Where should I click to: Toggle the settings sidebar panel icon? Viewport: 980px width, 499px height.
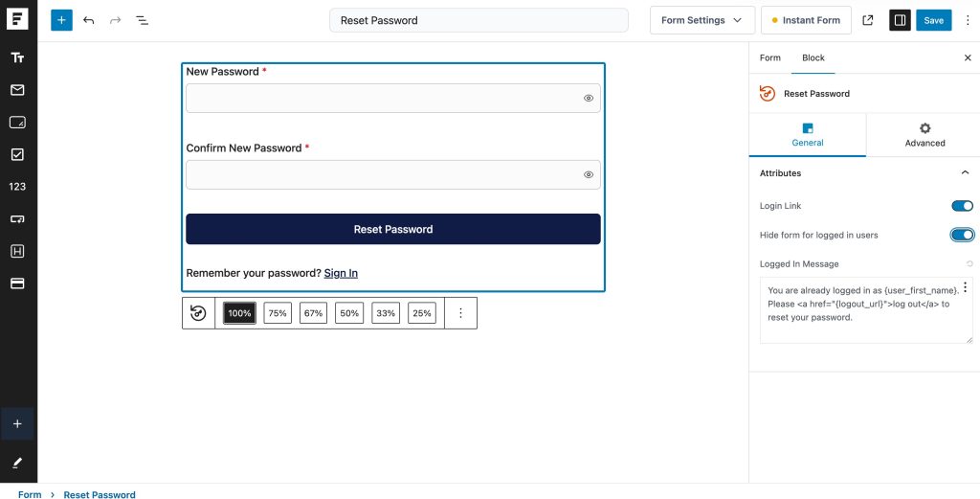click(x=900, y=20)
